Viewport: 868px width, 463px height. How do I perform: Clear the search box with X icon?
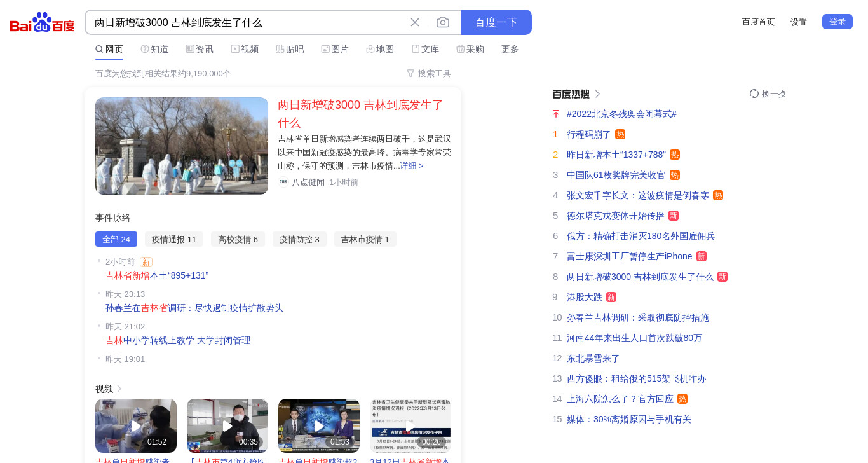point(415,22)
